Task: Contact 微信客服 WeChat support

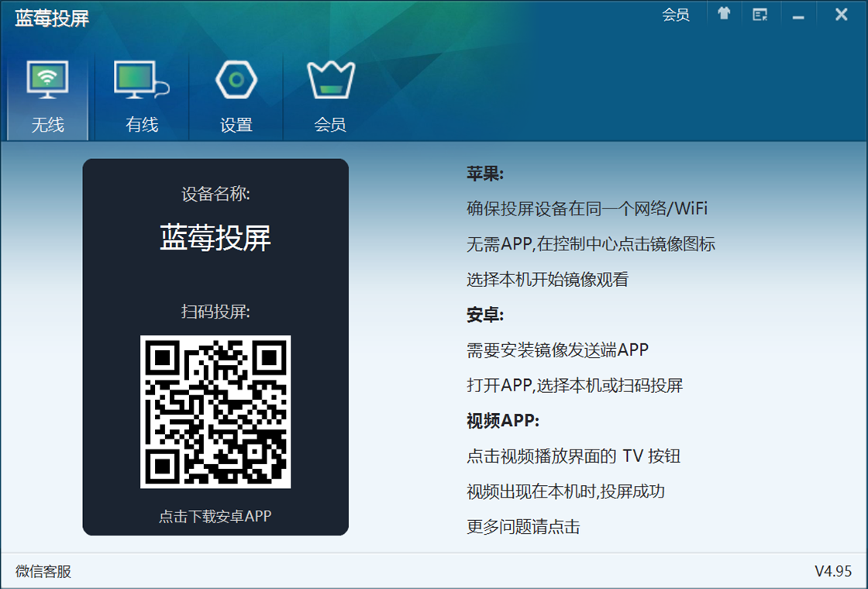Action: tap(43, 572)
